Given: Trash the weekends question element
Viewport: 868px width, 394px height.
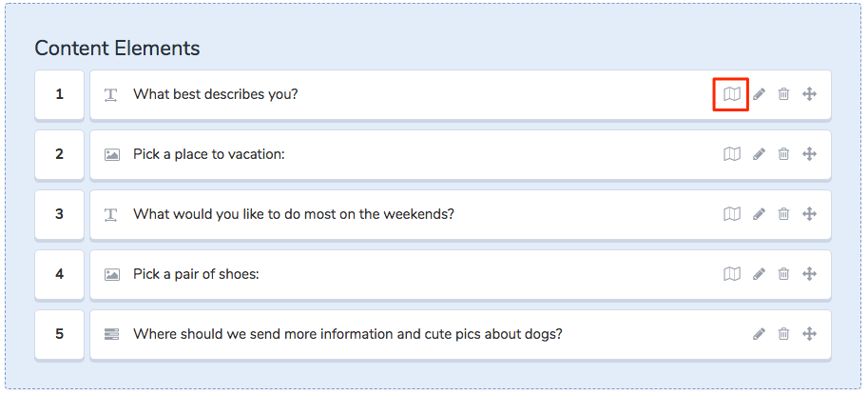Looking at the screenshot, I should 783,214.
